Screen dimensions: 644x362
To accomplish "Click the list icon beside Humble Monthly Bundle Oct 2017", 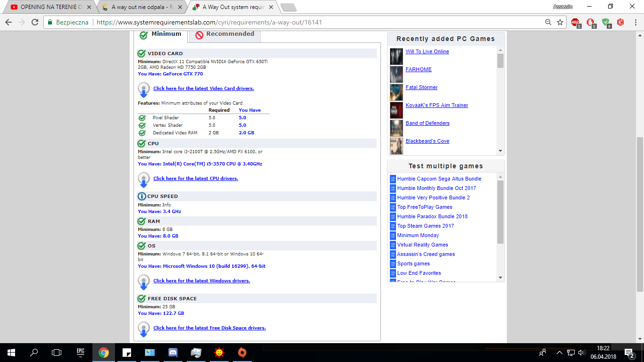I will pyautogui.click(x=393, y=189).
